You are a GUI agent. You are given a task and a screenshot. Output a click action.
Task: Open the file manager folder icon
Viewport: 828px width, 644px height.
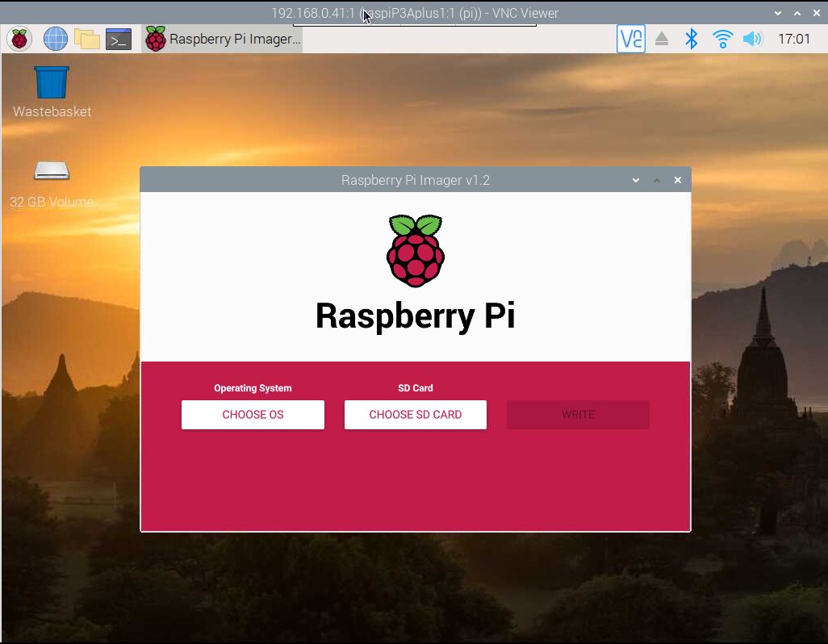[x=87, y=39]
